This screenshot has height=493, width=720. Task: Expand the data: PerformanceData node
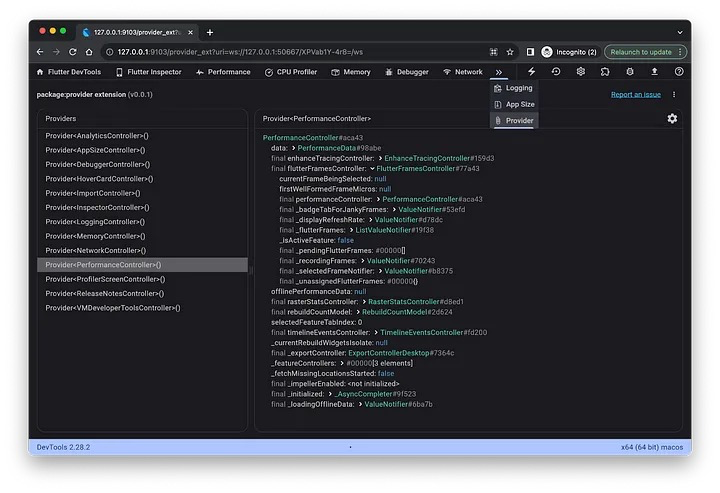click(293, 148)
